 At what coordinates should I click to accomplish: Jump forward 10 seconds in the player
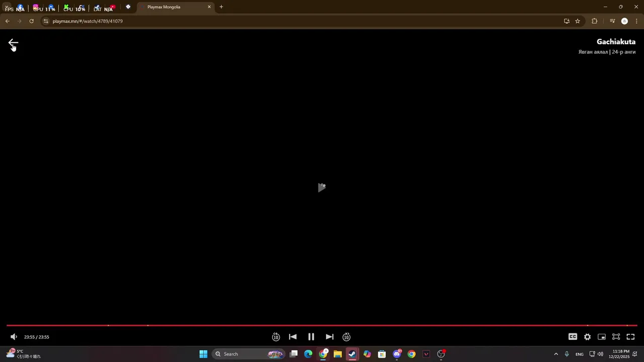347,337
